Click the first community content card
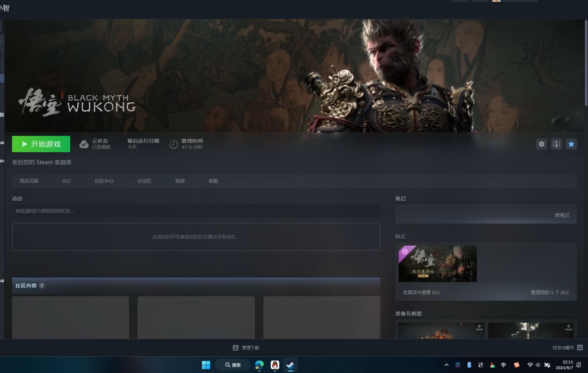 click(x=70, y=318)
